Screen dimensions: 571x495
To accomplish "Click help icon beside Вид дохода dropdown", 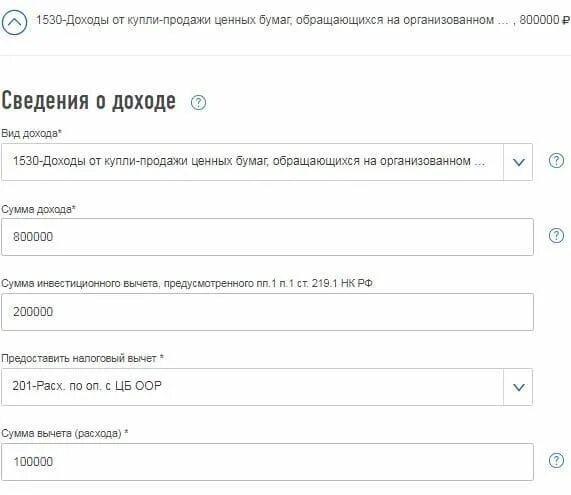I will click(x=556, y=161).
